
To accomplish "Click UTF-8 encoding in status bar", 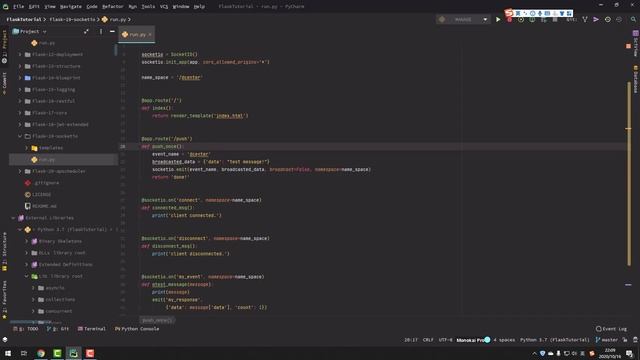I will (x=445, y=340).
